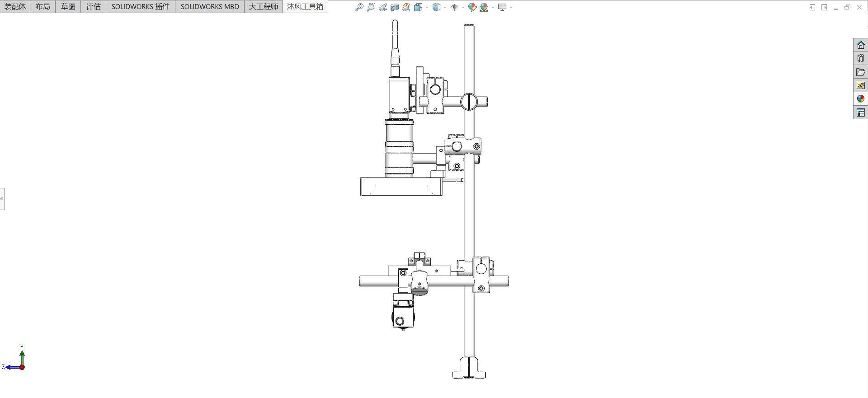
Task: Select the antenna on the camera
Action: pos(395,48)
